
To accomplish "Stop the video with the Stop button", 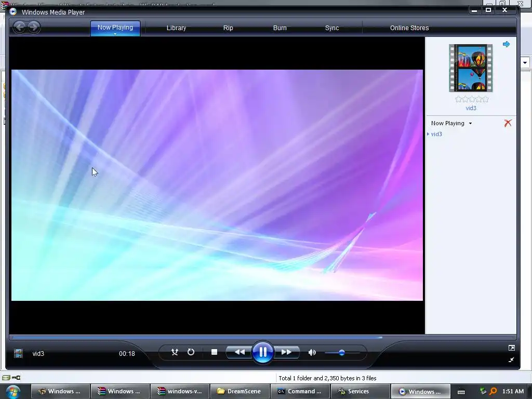I will coord(214,352).
